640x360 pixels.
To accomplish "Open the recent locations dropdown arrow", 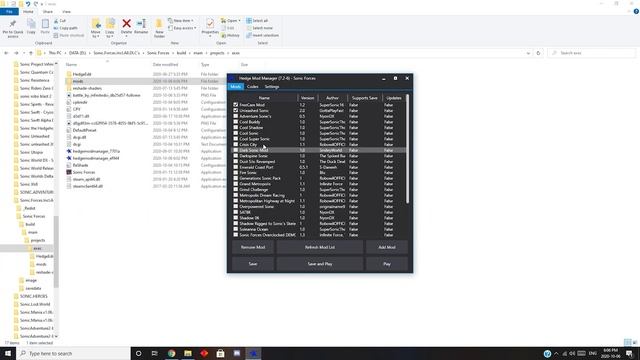I will coord(24,53).
